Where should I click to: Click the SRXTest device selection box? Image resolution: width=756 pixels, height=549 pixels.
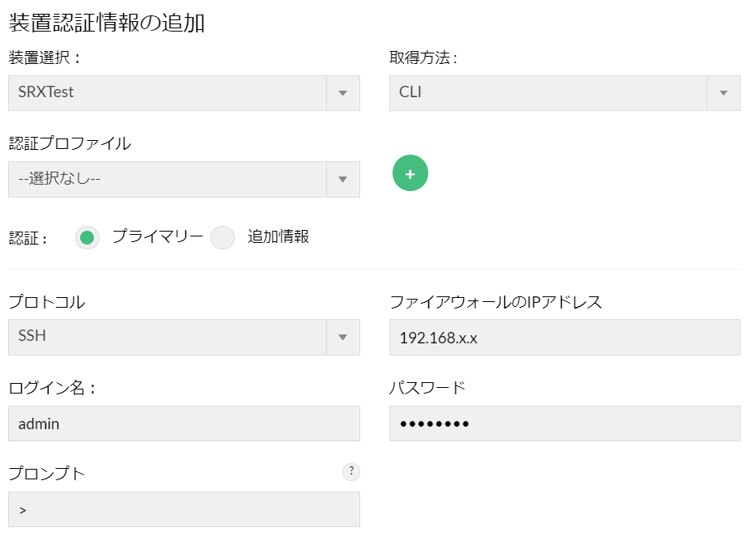click(x=168, y=93)
